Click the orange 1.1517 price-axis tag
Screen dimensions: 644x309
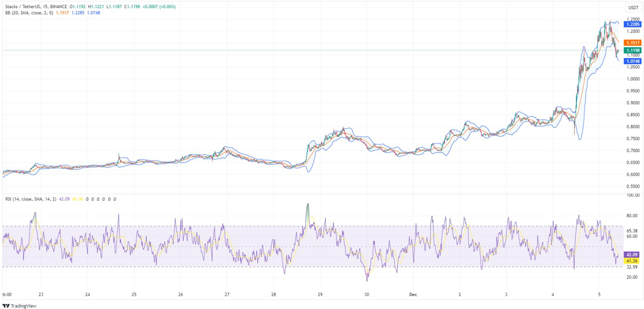pyautogui.click(x=633, y=43)
